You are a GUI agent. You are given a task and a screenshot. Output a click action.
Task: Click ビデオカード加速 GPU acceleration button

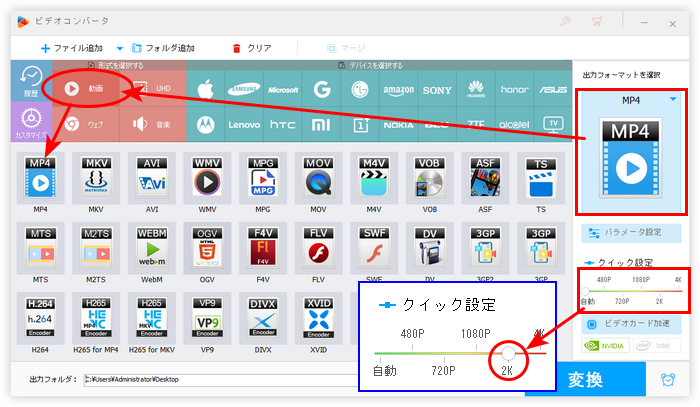[631, 324]
